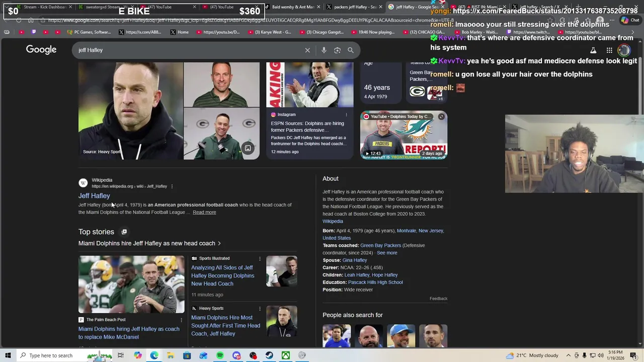Clear the Google search box text
This screenshot has width=644, height=362.
pyautogui.click(x=307, y=50)
